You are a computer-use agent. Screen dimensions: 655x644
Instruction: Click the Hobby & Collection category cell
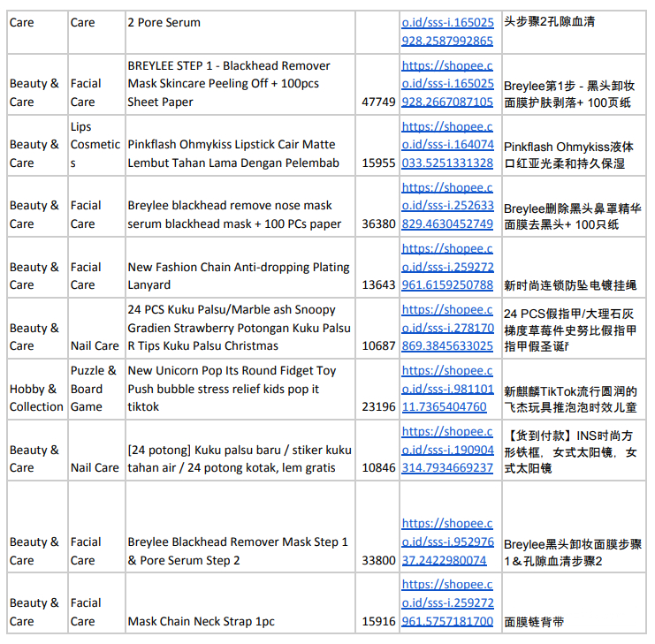pos(36,398)
